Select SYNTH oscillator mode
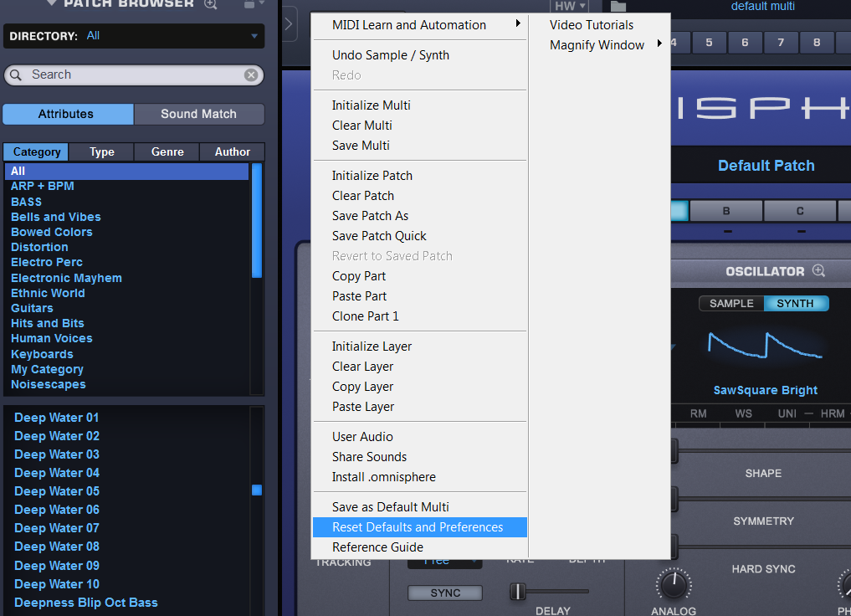The width and height of the screenshot is (851, 616). (x=796, y=303)
